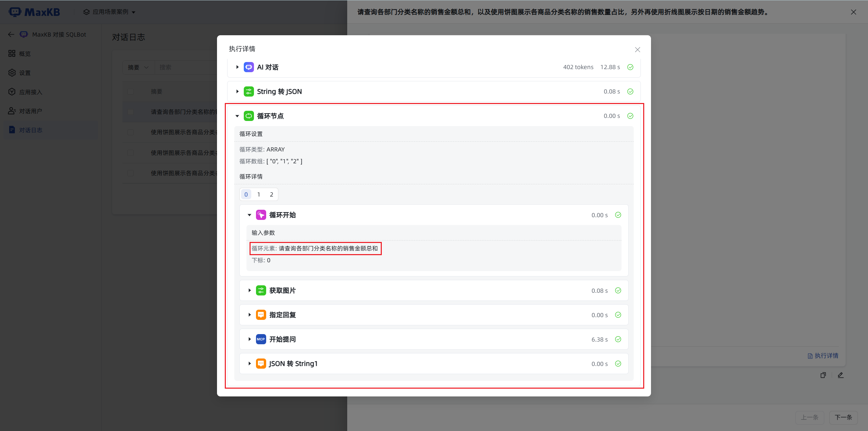Click the 循环节点 loop icon

tap(249, 116)
